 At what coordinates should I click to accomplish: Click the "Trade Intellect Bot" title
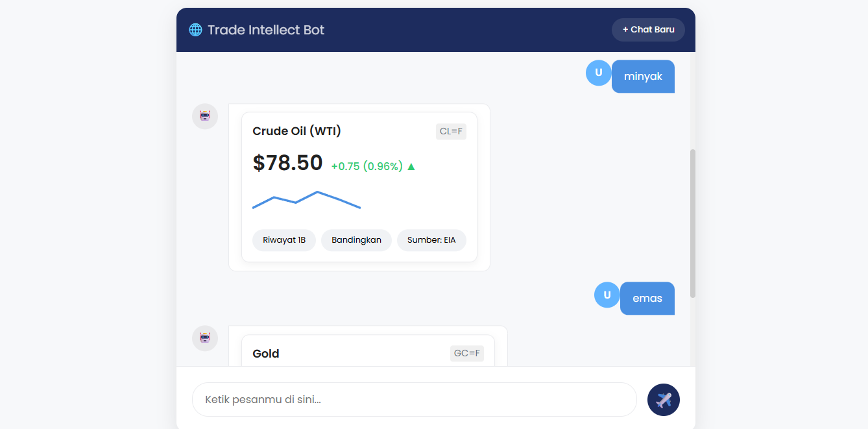pos(266,30)
